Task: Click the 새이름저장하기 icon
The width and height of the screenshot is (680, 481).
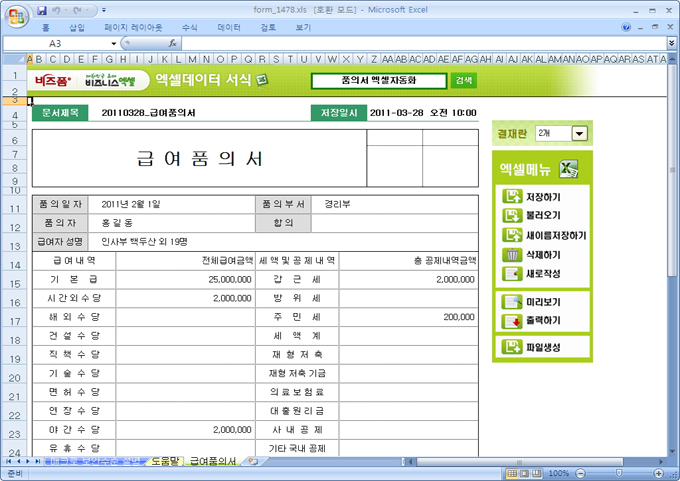Action: (512, 235)
